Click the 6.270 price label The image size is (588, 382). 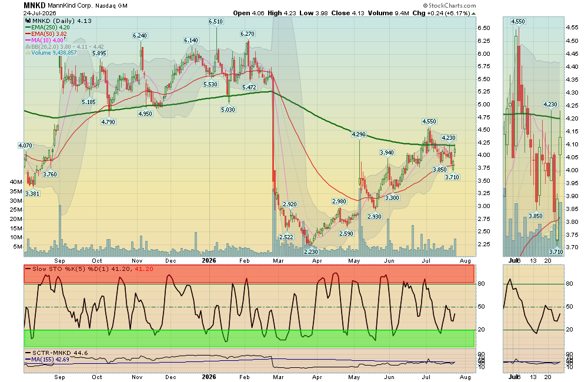click(248, 33)
